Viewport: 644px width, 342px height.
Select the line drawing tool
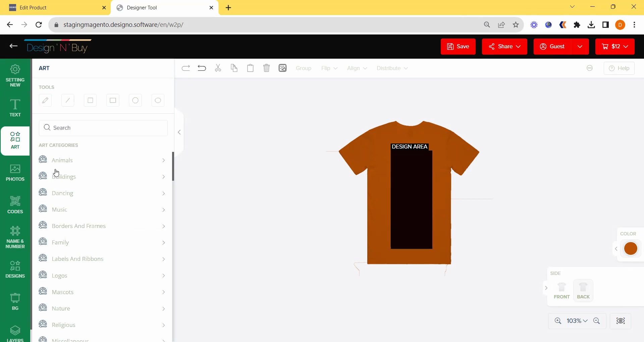pos(68,100)
